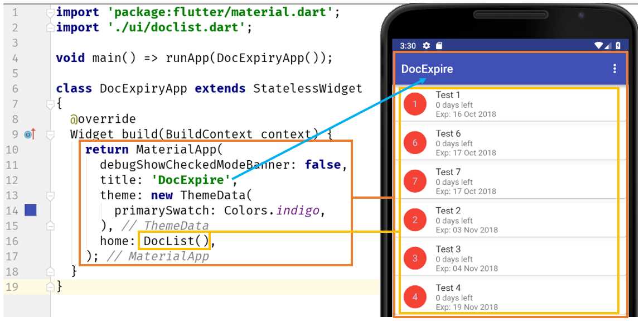Click 'Exp: 04 Nov 2018' text
Image resolution: width=644 pixels, height=321 pixels.
pos(467,269)
